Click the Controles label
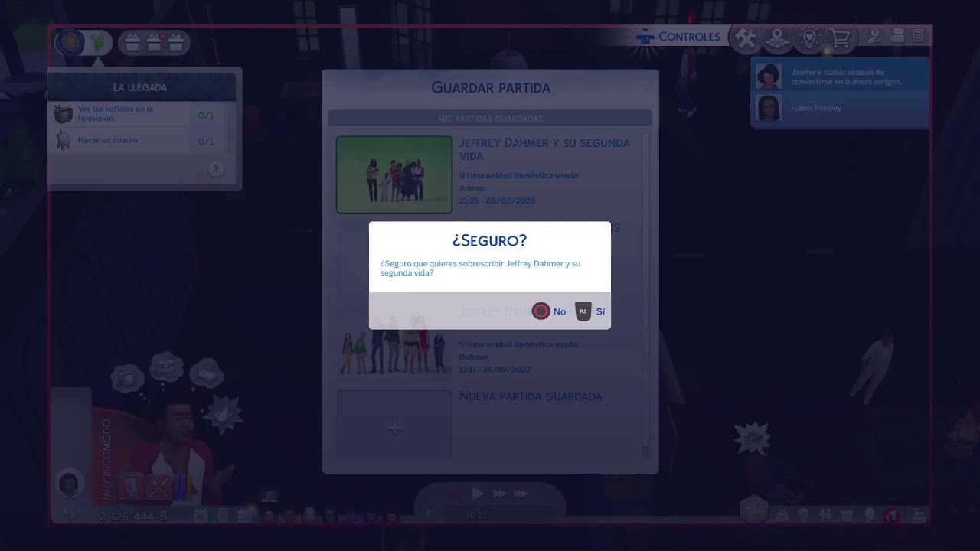Image resolution: width=980 pixels, height=551 pixels. [x=689, y=36]
